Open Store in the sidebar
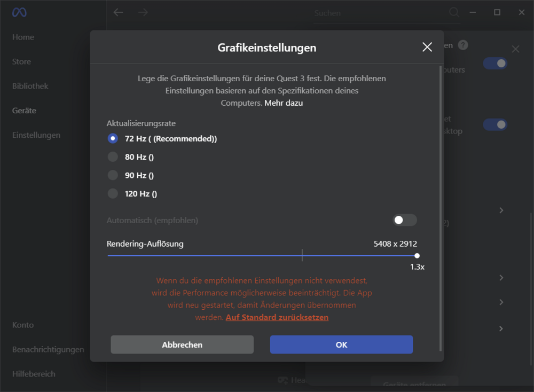534x392 pixels. 21,61
